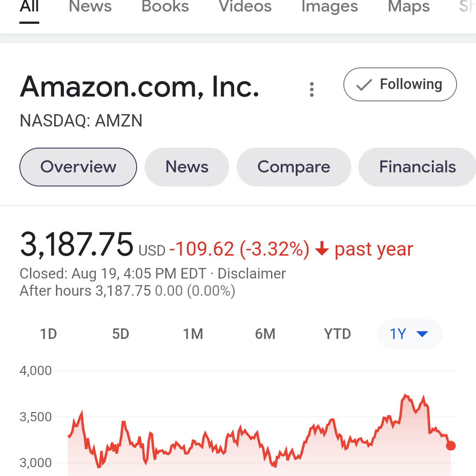Click the red endpoint dot on the chart
This screenshot has width=476, height=476.
pyautogui.click(x=451, y=446)
